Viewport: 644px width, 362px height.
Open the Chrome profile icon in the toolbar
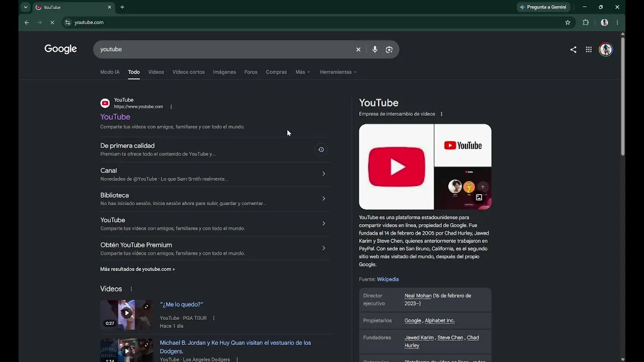(604, 23)
